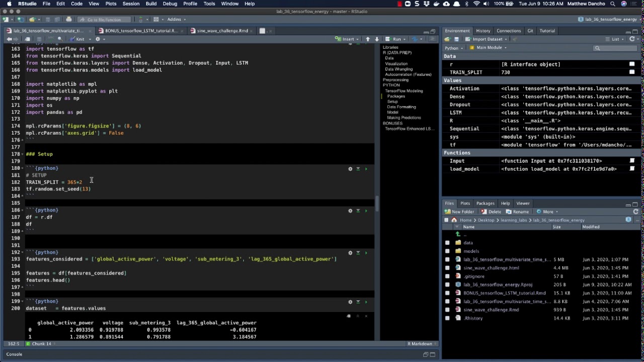Open chunk options gear for SETUP chunk
Image resolution: width=644 pixels, height=362 pixels.
click(x=350, y=169)
